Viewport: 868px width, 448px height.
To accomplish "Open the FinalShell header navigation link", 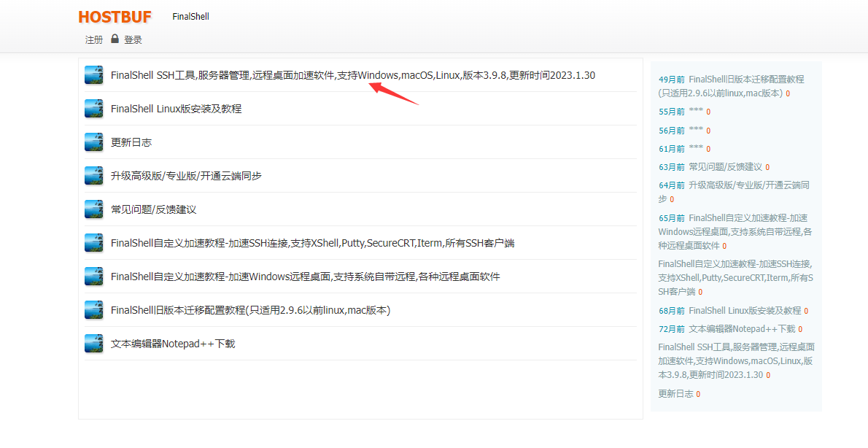I will click(x=190, y=17).
